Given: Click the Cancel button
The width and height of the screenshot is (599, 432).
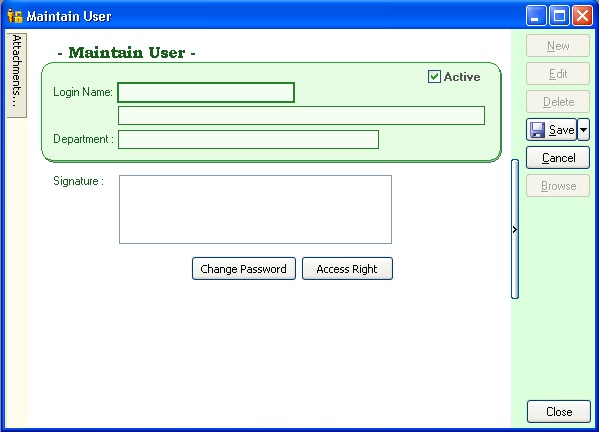Looking at the screenshot, I should point(558,158).
